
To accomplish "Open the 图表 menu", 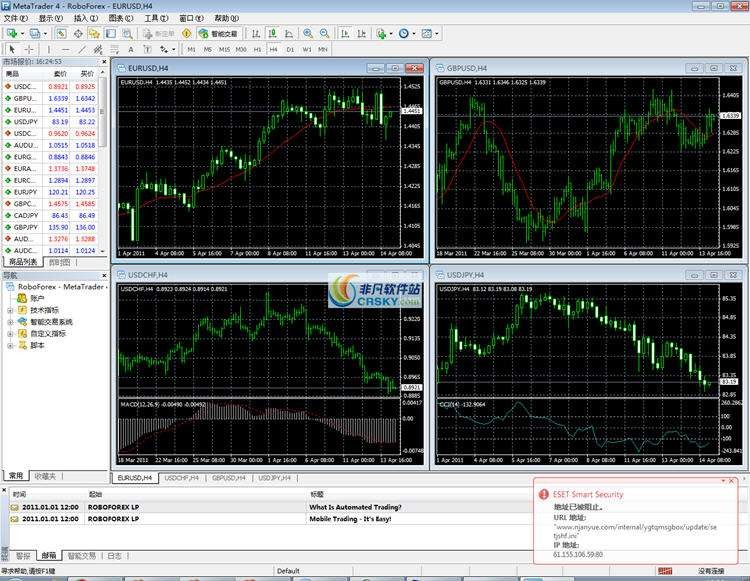I will [x=121, y=18].
